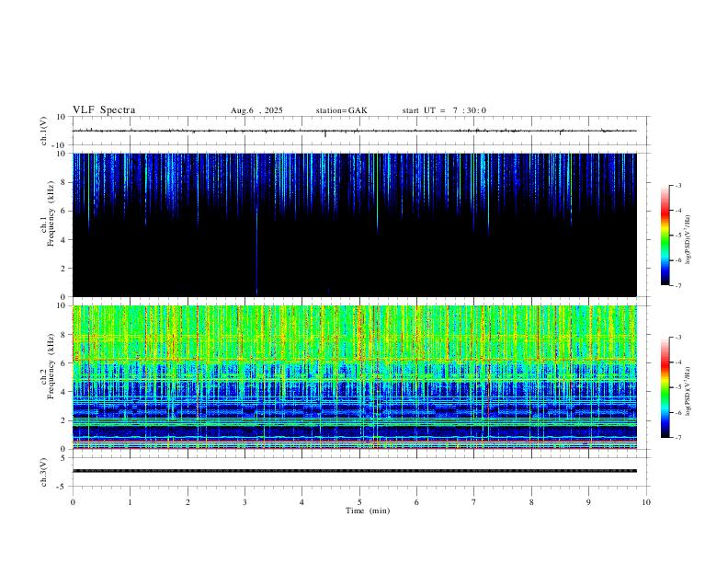728x563 pixels.
Task: Click the ch.2 colorbar tick label '-3'
Action: pyautogui.click(x=678, y=338)
